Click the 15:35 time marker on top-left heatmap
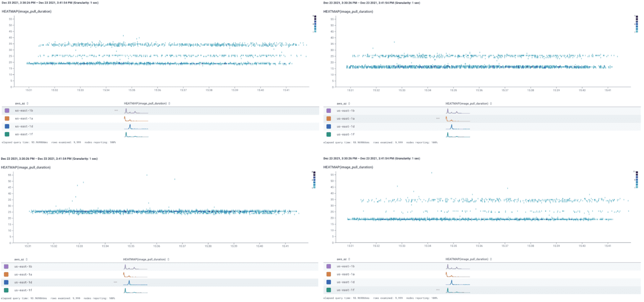This screenshot has width=644, height=302. [132, 90]
